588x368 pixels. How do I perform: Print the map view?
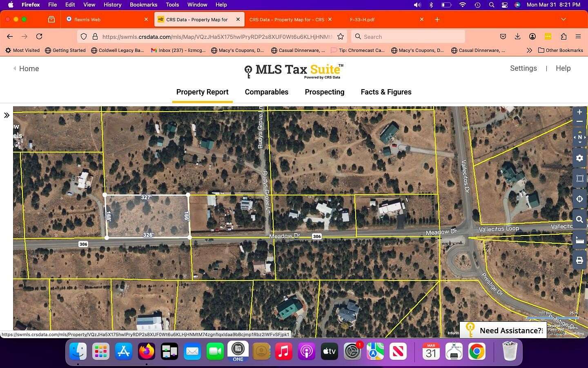(579, 260)
